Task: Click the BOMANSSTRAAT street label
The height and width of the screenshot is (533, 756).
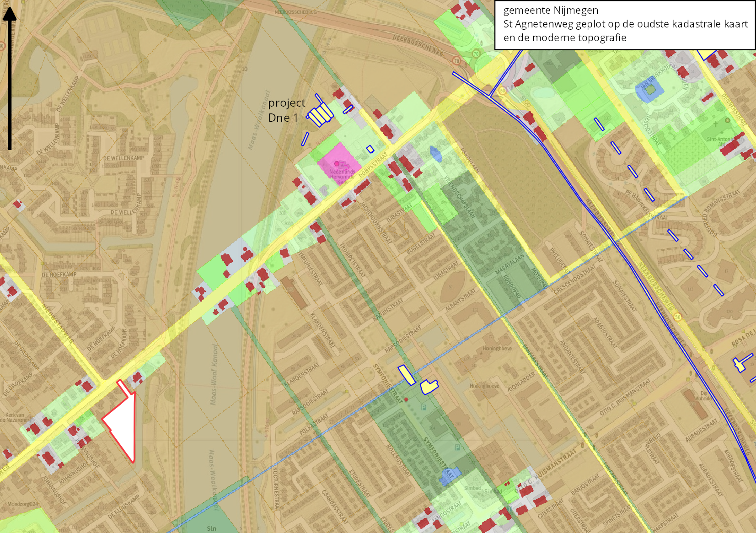Action: (722, 202)
